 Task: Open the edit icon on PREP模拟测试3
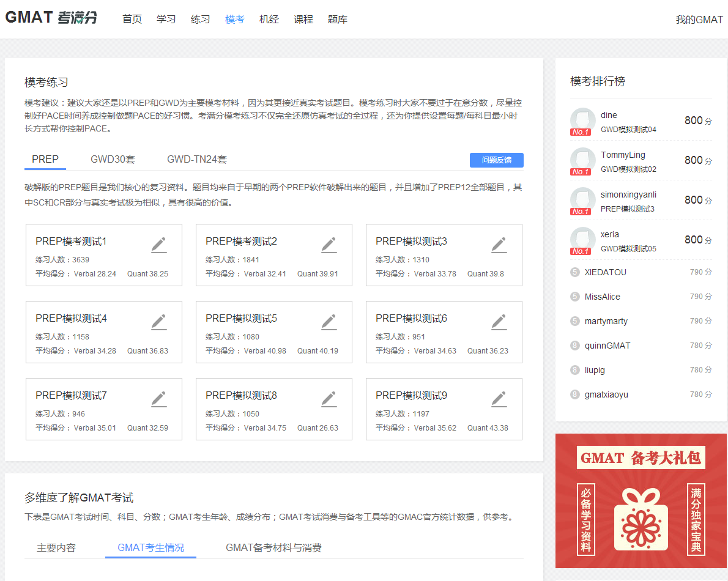pyautogui.click(x=499, y=245)
